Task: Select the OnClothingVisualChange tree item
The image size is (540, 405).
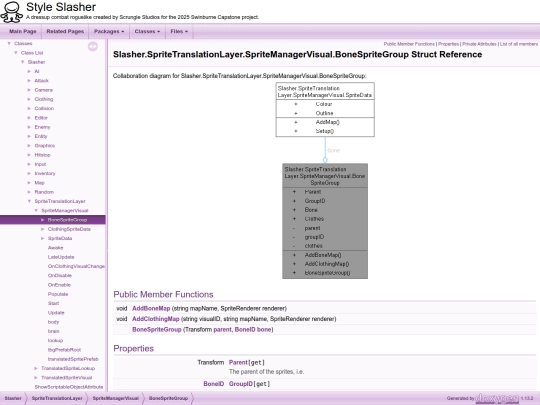Action: pos(76,266)
